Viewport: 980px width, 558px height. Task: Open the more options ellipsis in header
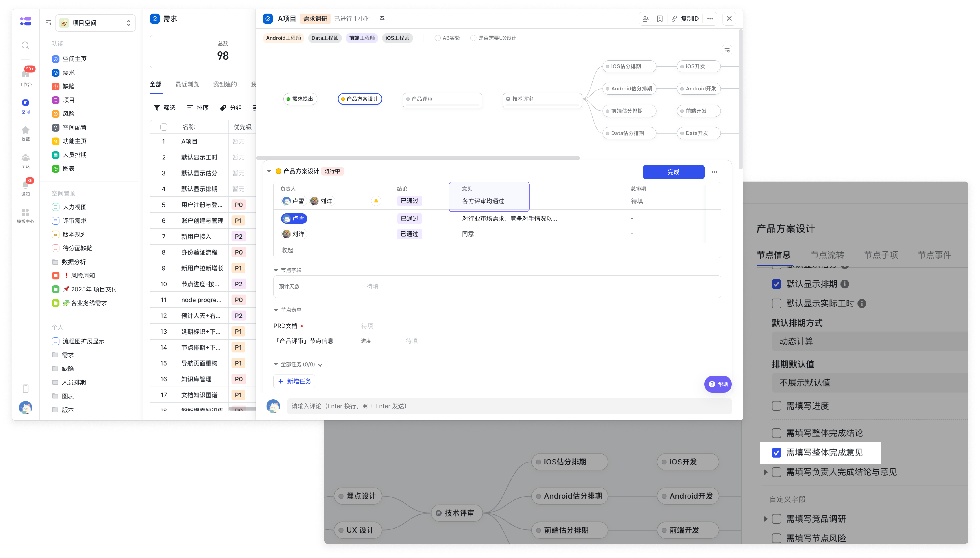[710, 19]
